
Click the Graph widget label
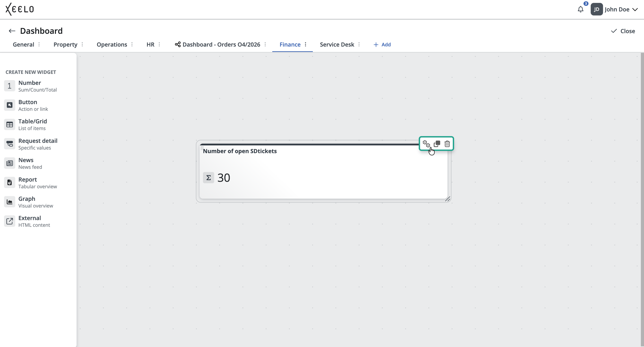(27, 199)
